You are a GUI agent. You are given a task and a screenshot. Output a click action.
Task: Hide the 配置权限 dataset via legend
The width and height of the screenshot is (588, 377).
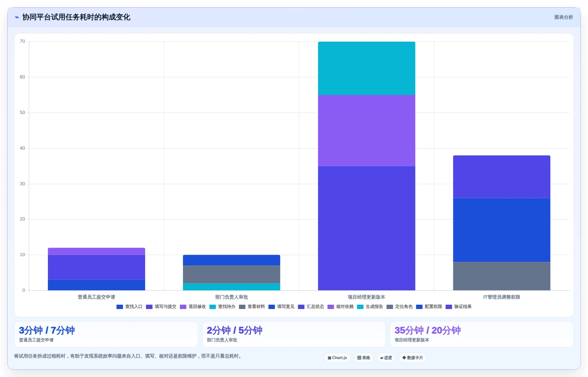[x=429, y=307]
